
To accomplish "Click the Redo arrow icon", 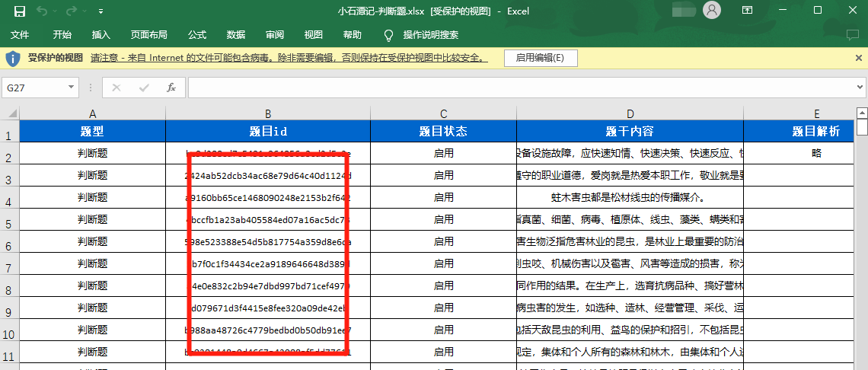I will point(72,11).
